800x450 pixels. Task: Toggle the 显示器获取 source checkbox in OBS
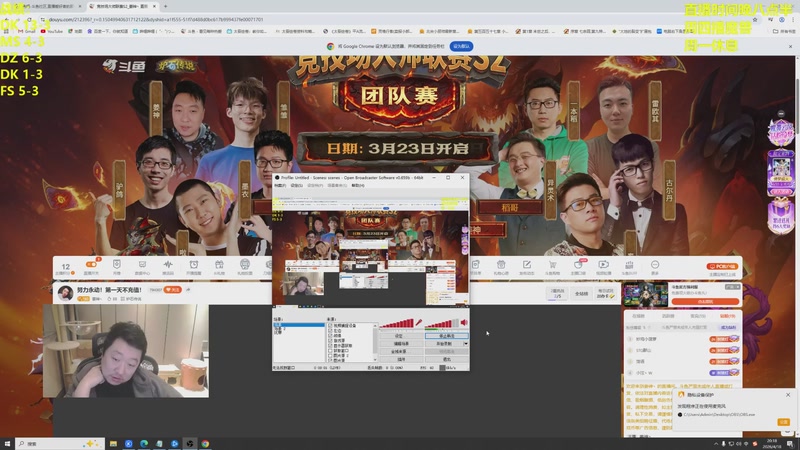click(330, 346)
